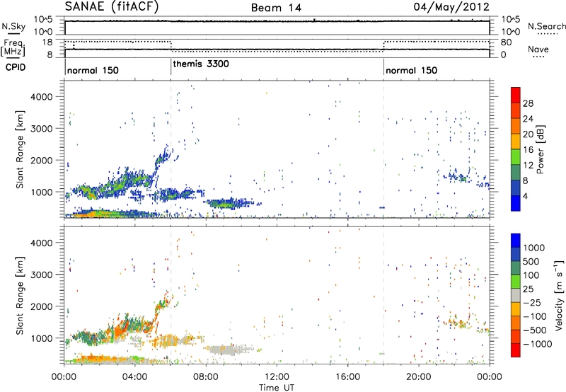Click the 3000 tick on power panel axis
Image resolution: width=566 pixels, height=392 pixels.
(x=42, y=129)
